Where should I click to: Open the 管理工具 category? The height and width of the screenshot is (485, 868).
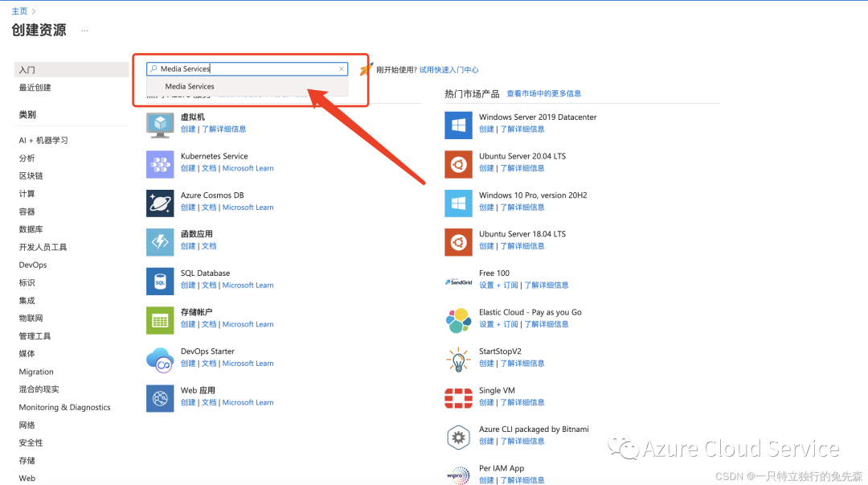pyautogui.click(x=35, y=336)
